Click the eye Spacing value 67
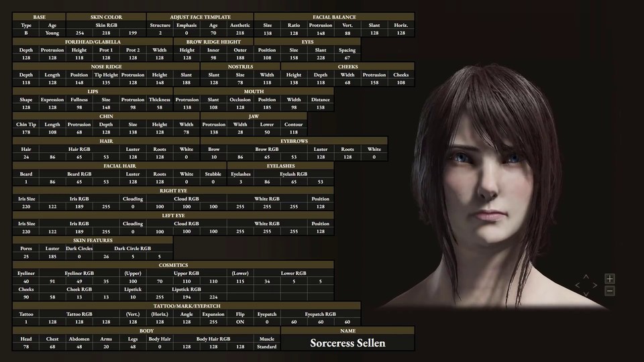 [347, 58]
